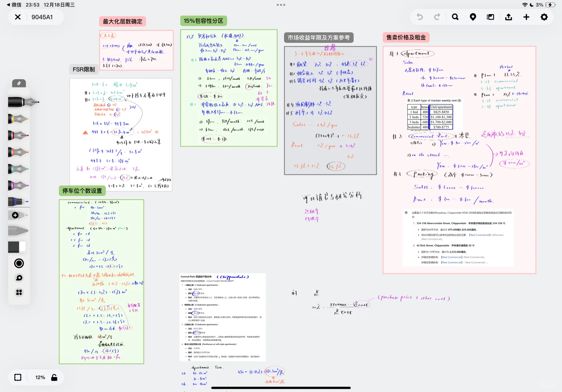This screenshot has height=392, width=562.
Task: Open the settings gear
Action: tap(544, 17)
